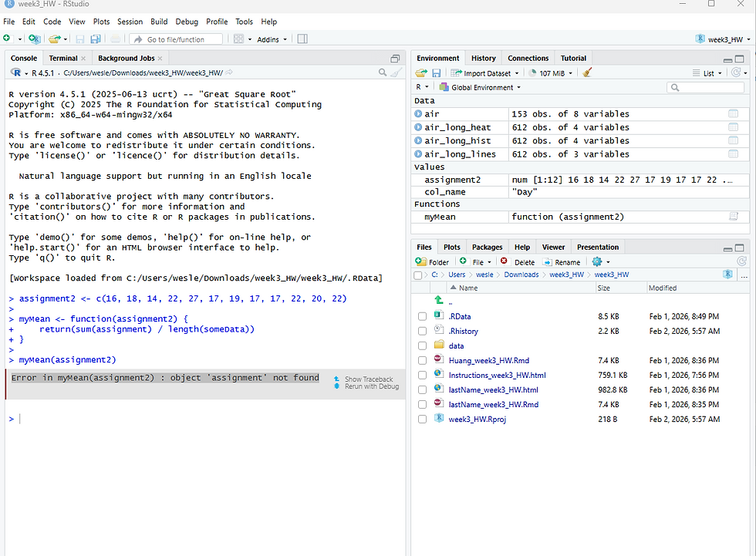This screenshot has width=756, height=556.
Task: Switch to the Plots tab in lower pane
Action: pyautogui.click(x=452, y=248)
